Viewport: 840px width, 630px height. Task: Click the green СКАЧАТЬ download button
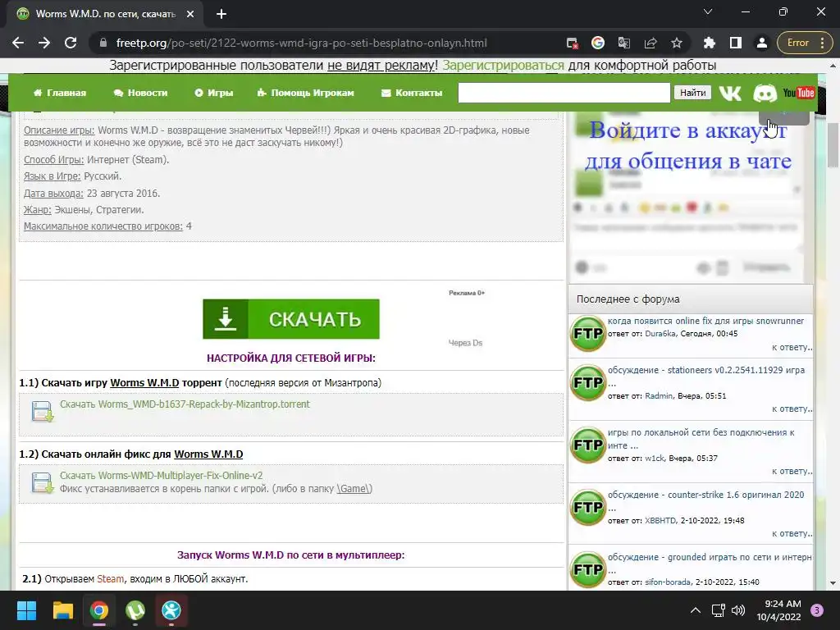tap(291, 319)
